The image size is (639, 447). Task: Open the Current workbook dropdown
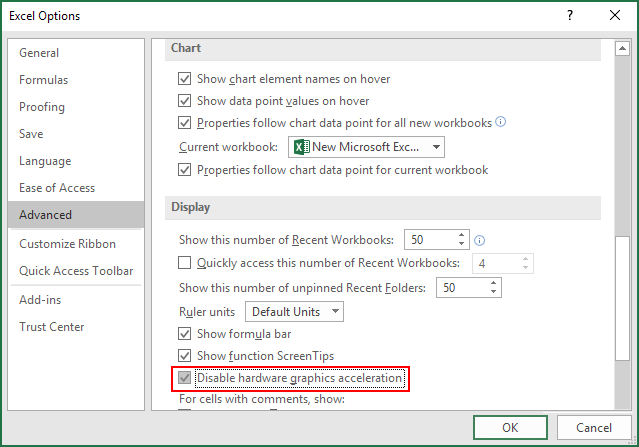point(436,147)
